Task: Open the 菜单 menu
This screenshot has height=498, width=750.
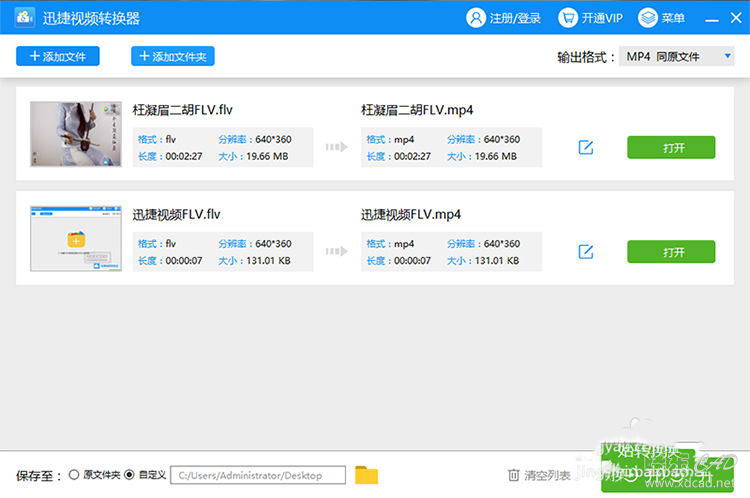Action: 662,18
